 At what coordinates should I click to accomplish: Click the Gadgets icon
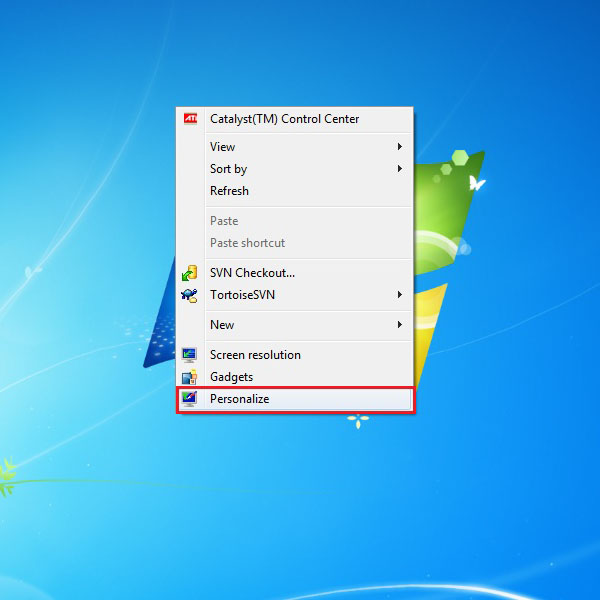pyautogui.click(x=189, y=377)
